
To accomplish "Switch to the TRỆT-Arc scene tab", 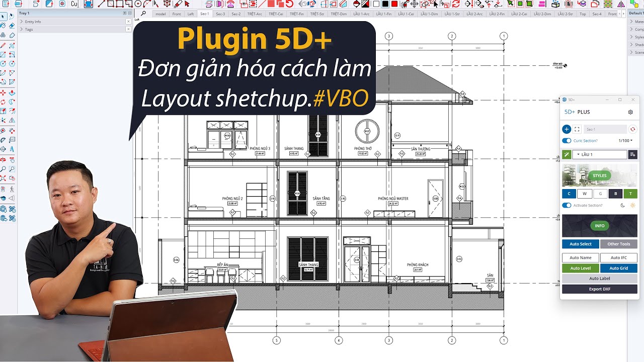I will [255, 14].
